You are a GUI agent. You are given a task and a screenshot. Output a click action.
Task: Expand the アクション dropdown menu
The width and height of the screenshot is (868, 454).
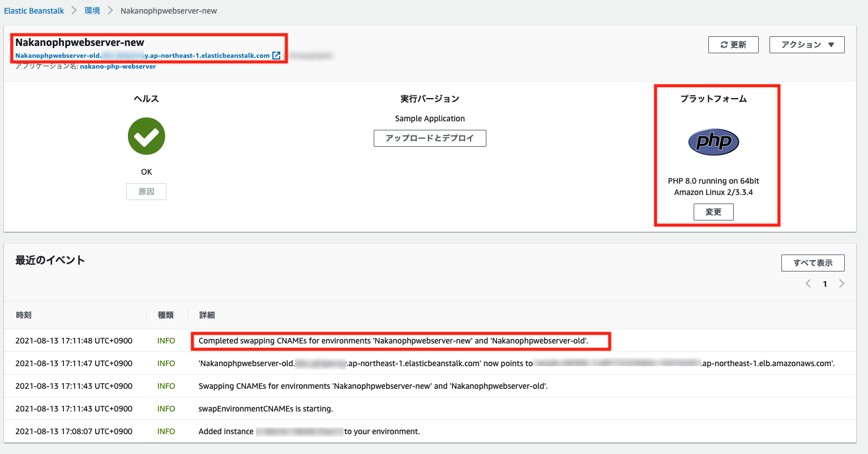point(807,45)
